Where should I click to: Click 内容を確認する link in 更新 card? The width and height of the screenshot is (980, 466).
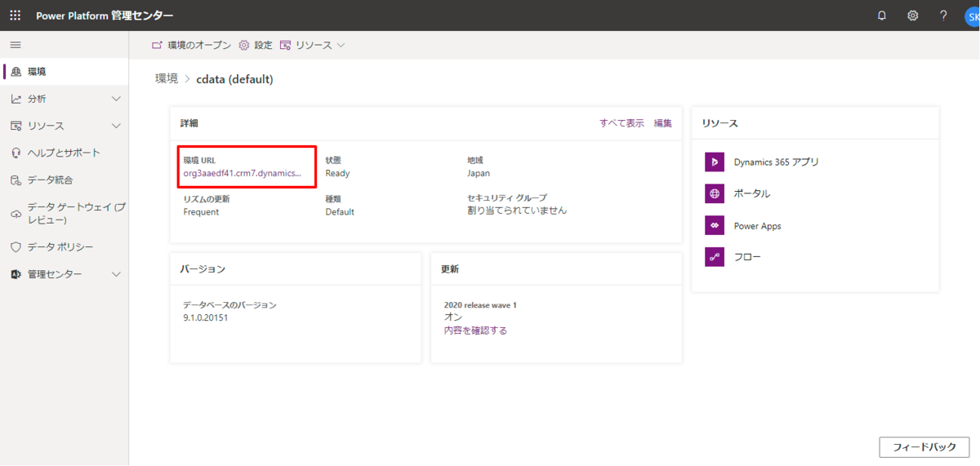click(x=475, y=331)
